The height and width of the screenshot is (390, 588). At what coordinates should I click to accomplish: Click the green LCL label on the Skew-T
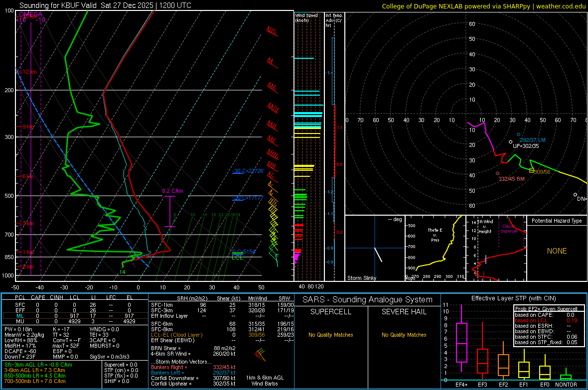237,257
